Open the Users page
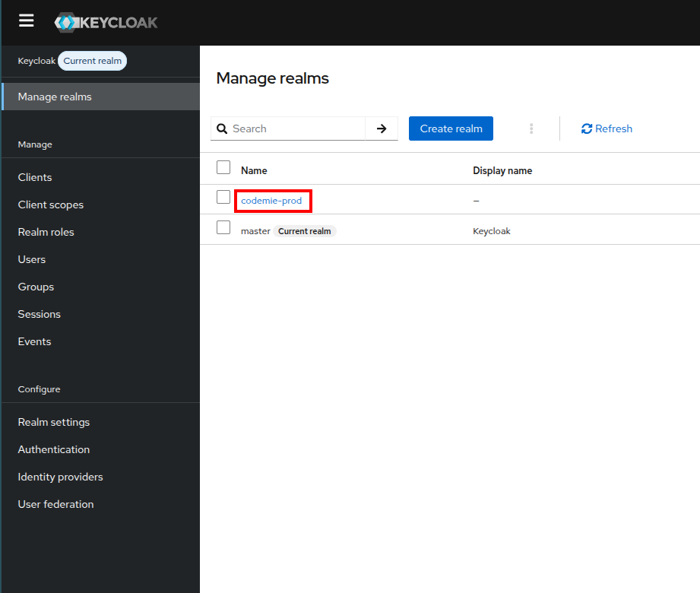Viewport: 700px width, 593px height. (32, 259)
